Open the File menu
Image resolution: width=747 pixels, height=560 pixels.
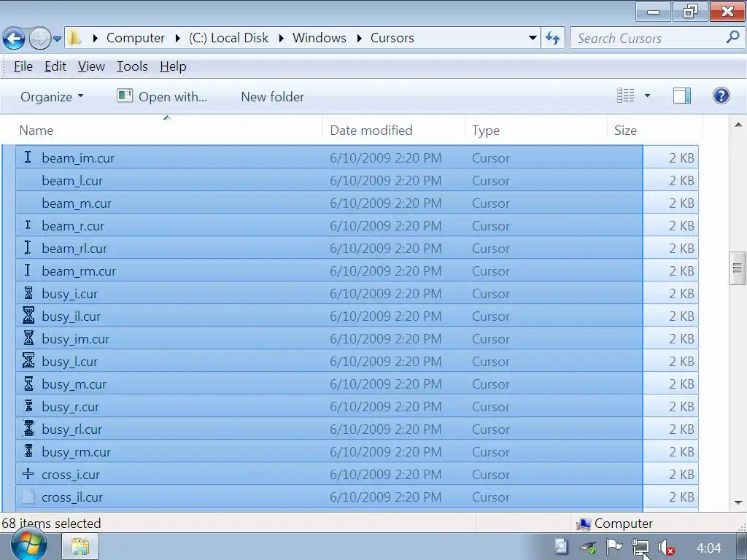coord(23,66)
